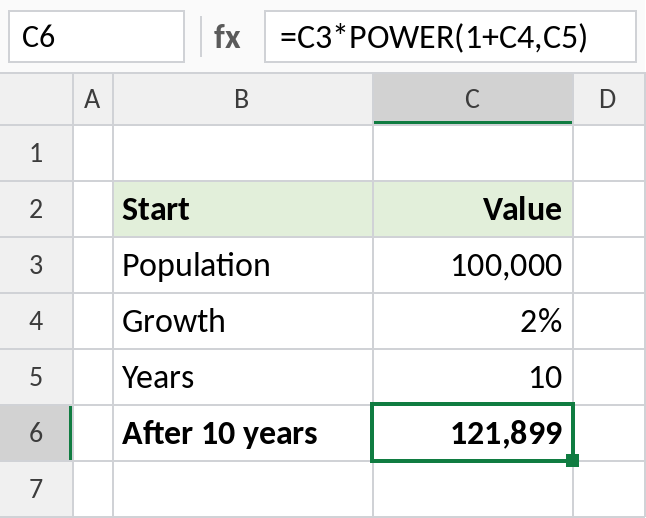This screenshot has height=518, width=646.
Task: Click empty cell B1
Action: (x=243, y=153)
